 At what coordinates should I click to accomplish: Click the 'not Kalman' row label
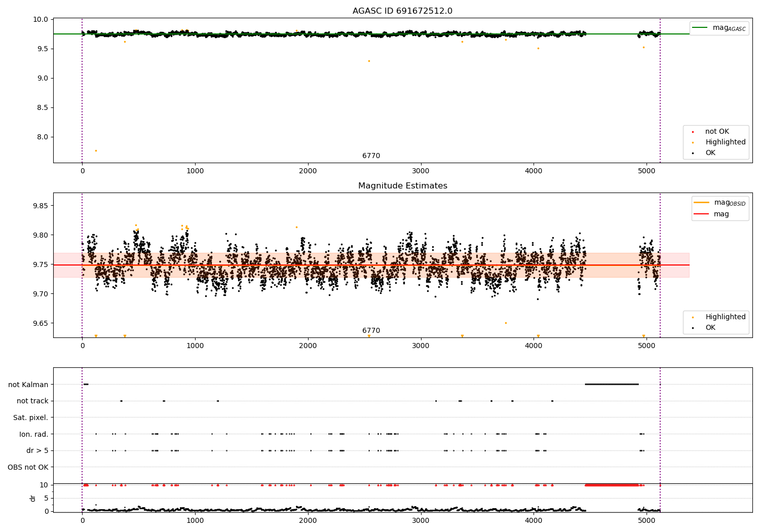[28, 385]
